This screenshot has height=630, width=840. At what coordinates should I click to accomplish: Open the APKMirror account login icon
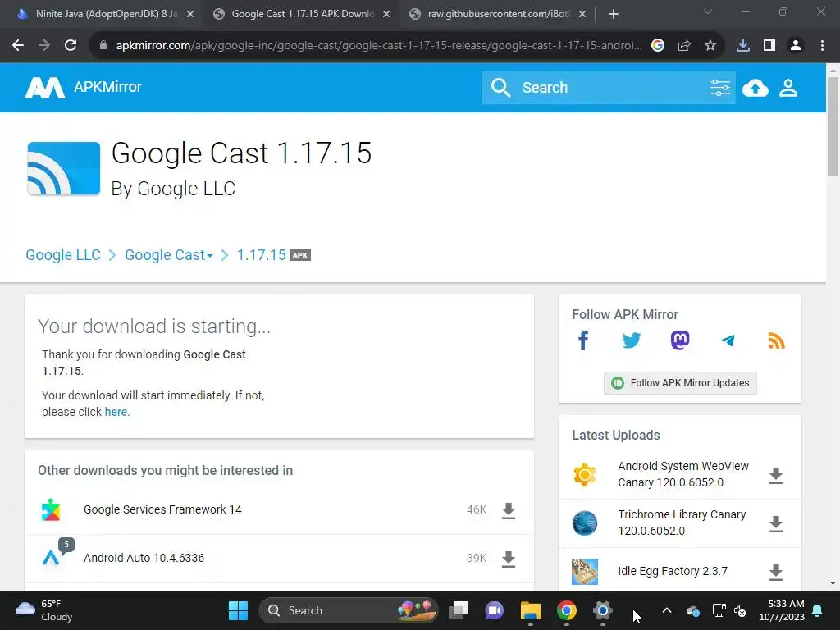tap(788, 87)
